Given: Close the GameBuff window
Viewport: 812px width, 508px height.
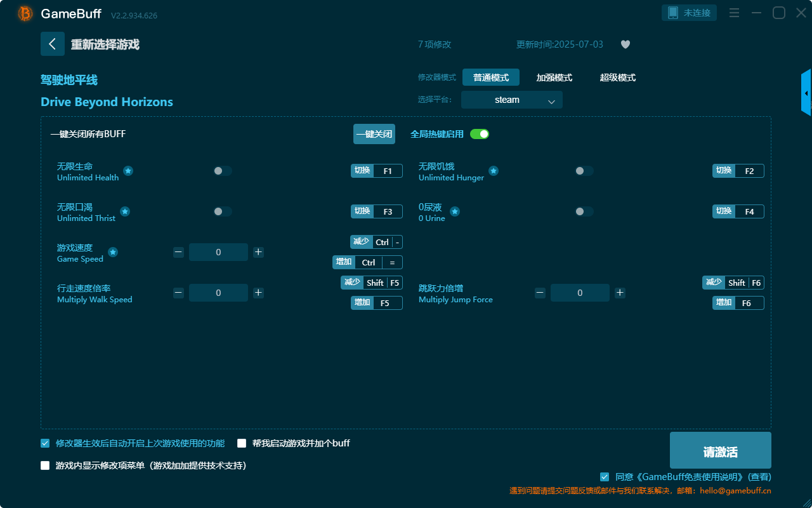Looking at the screenshot, I should coord(801,13).
